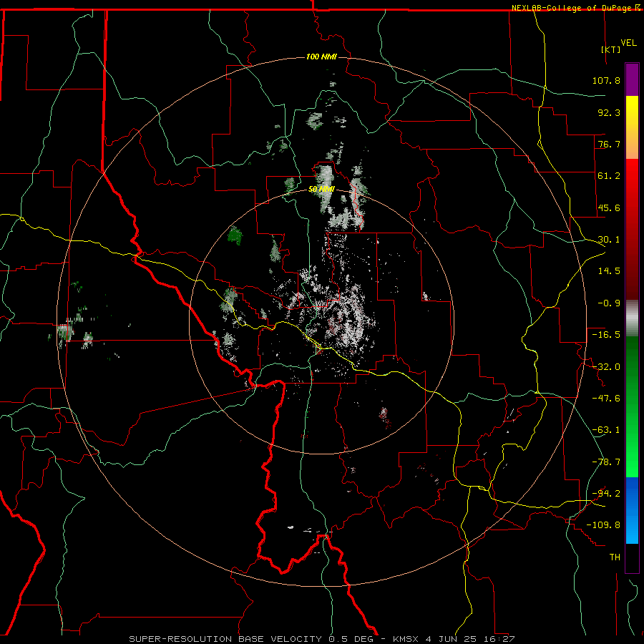
Task: Click the 30.1 value on the velocity scale
Action: 609,240
